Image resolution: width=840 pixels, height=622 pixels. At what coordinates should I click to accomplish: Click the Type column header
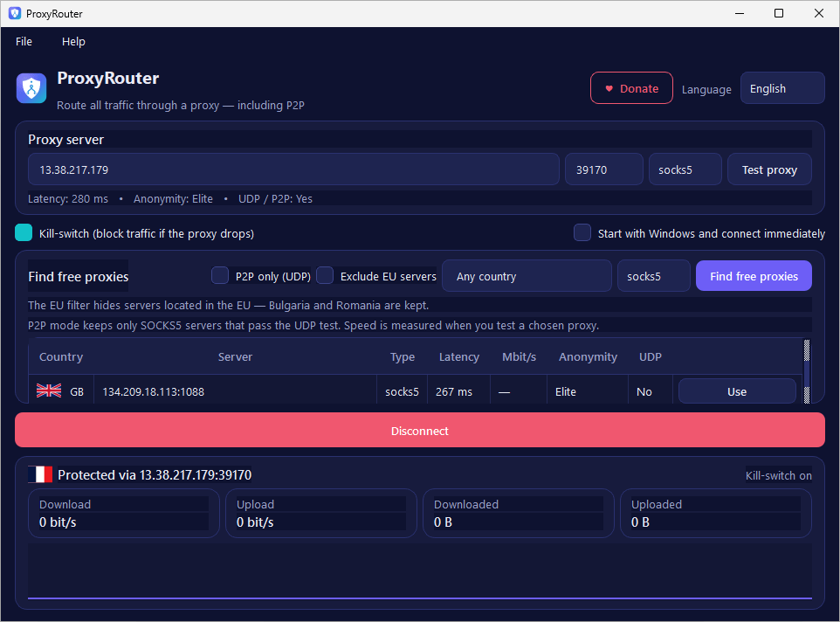[x=403, y=356]
